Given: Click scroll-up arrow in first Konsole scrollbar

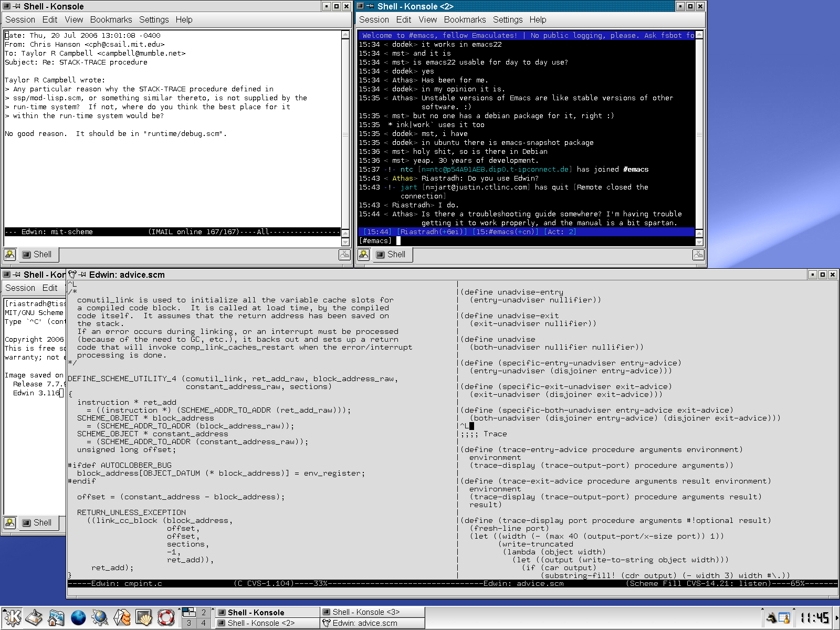Looking at the screenshot, I should tap(345, 35).
